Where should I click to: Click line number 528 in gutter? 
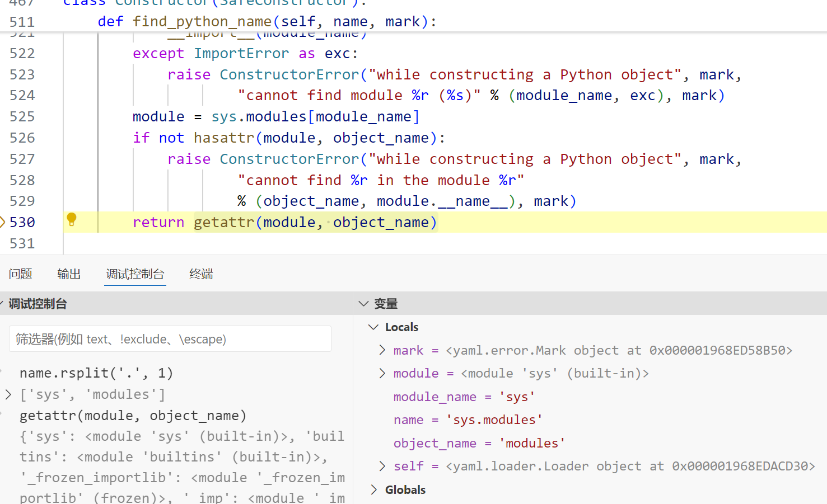[x=22, y=180]
